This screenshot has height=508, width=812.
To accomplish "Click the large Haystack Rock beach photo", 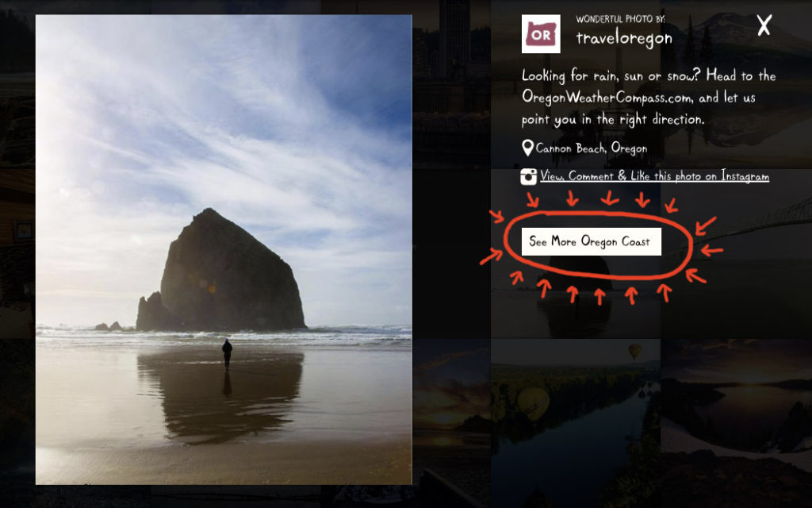I will [224, 249].
